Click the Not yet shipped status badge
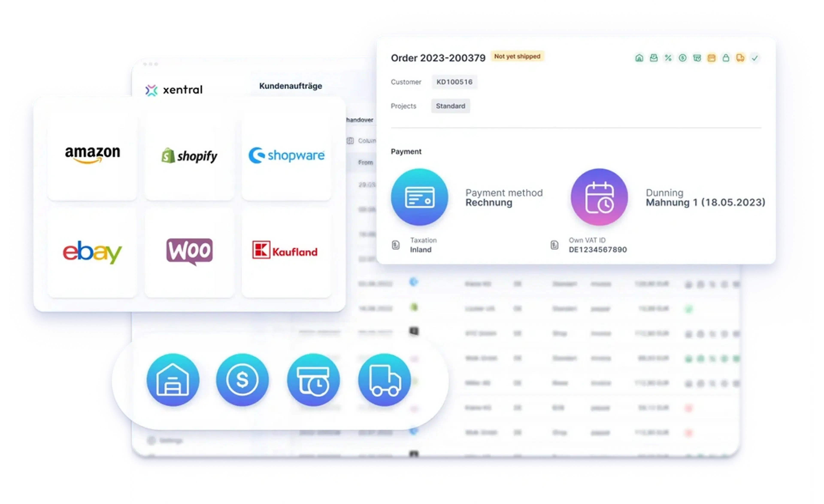The width and height of the screenshot is (824, 504). pos(517,56)
